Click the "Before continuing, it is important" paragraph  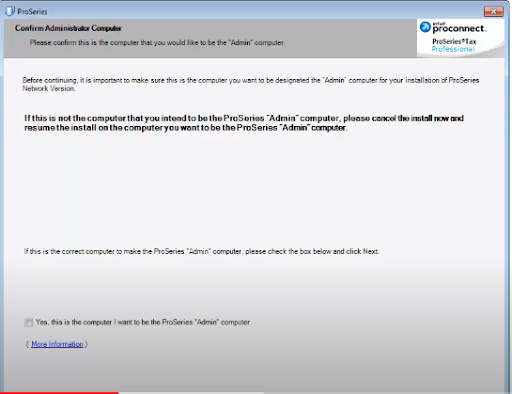[251, 84]
